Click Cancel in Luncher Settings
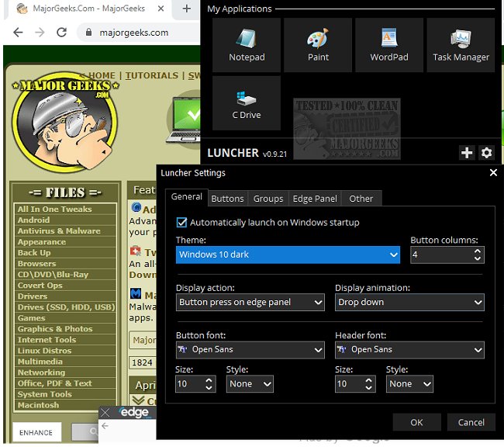Screen dimensions: 504x447 click(x=471, y=422)
